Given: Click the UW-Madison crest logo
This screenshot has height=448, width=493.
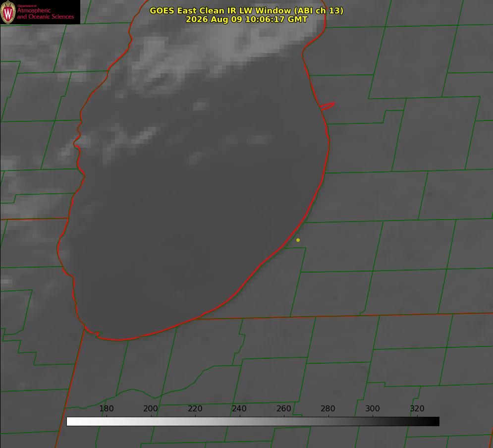Looking at the screenshot, I should click(x=8, y=12).
